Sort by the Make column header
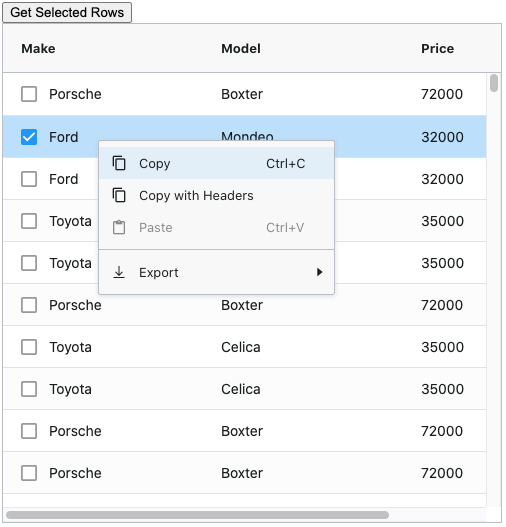 tap(38, 49)
